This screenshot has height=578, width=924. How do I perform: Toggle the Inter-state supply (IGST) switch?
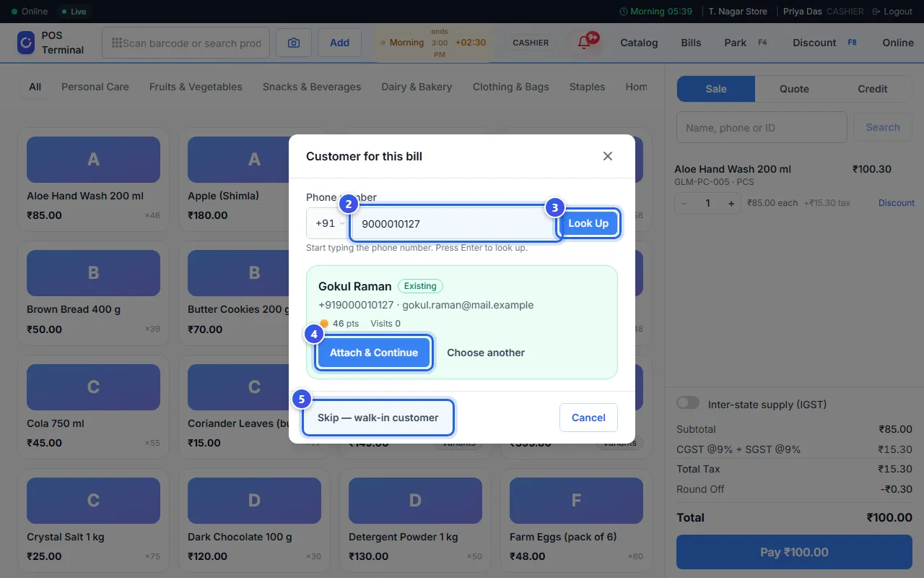coord(688,403)
